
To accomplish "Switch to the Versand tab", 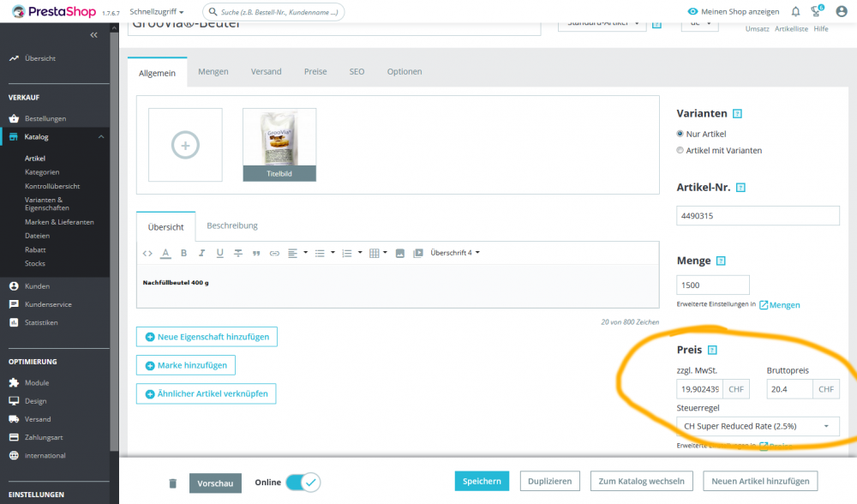I will 267,72.
